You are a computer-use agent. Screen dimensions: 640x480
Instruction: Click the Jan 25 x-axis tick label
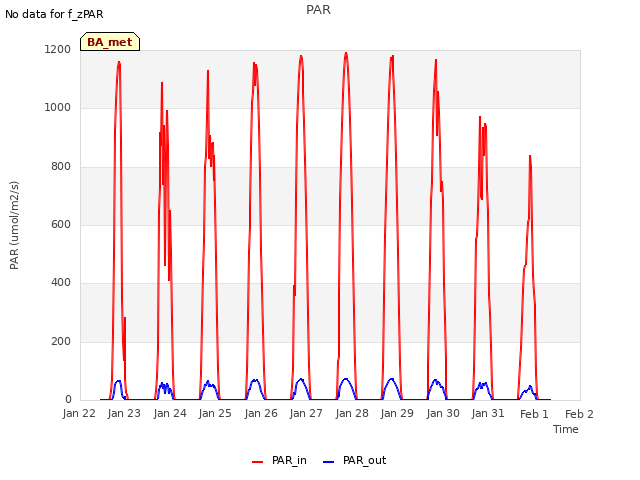pyautogui.click(x=215, y=413)
